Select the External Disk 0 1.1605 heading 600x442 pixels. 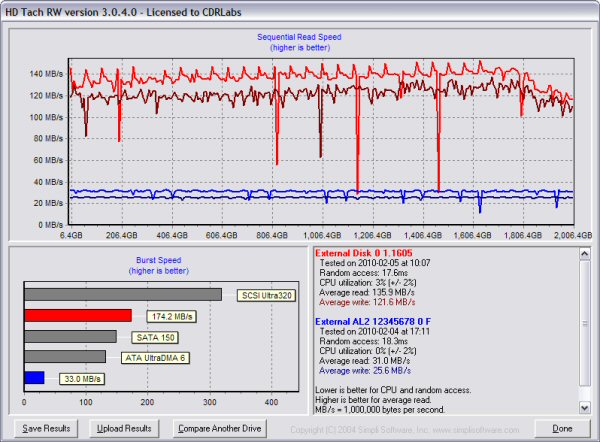click(362, 254)
